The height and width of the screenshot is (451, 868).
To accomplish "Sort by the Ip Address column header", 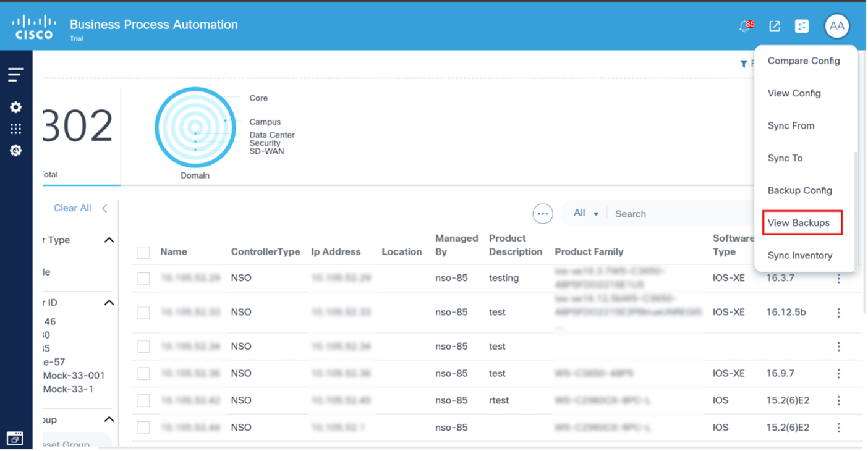I will [336, 252].
